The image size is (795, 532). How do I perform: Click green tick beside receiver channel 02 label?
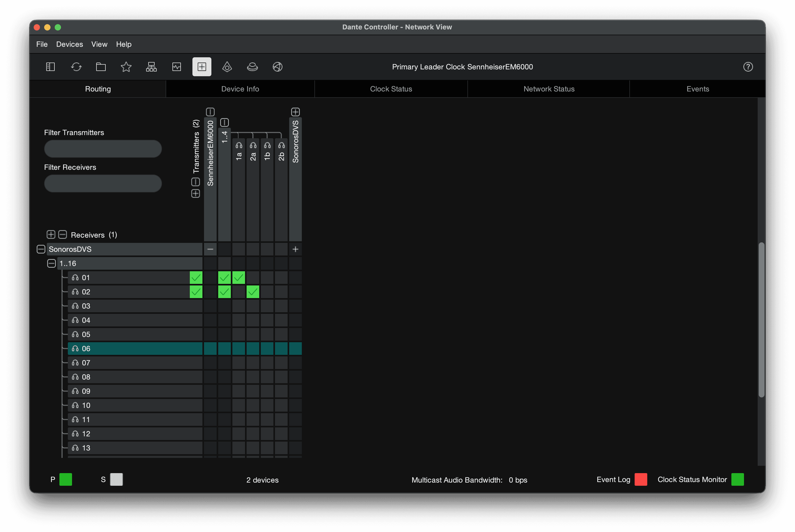[196, 292]
